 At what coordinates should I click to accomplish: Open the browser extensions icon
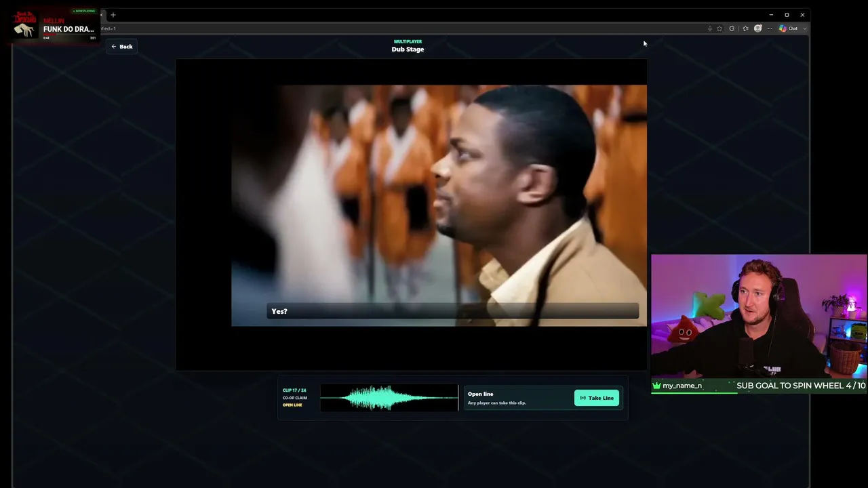[732, 28]
